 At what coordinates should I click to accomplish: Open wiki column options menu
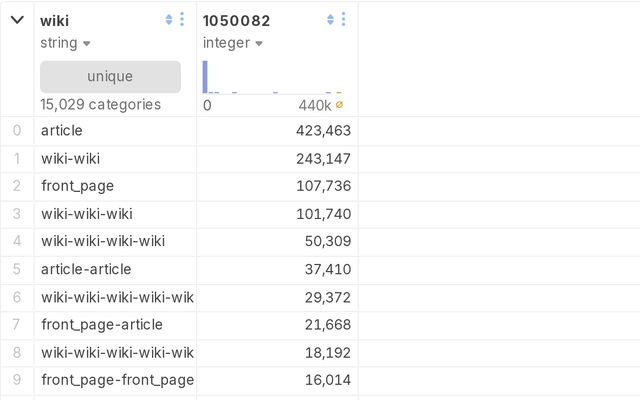point(182,20)
